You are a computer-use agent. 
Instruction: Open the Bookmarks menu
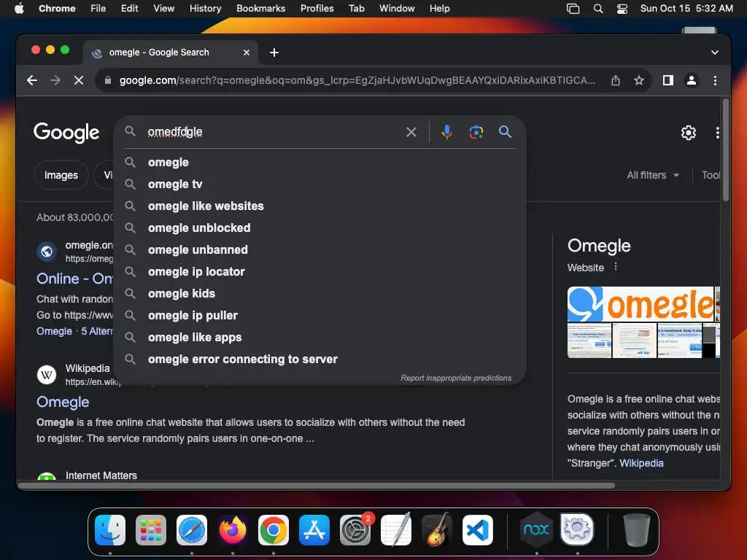pyautogui.click(x=260, y=9)
